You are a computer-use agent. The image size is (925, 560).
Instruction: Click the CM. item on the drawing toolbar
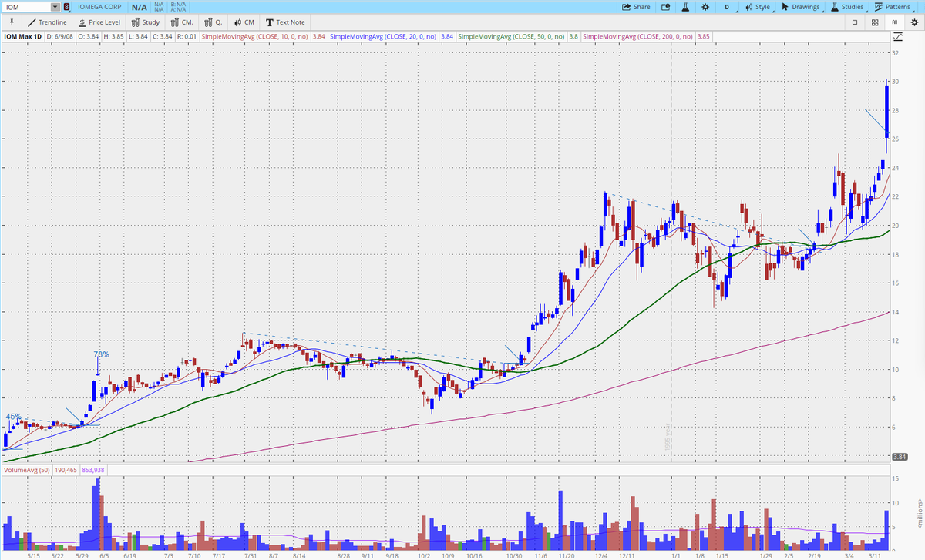point(183,22)
